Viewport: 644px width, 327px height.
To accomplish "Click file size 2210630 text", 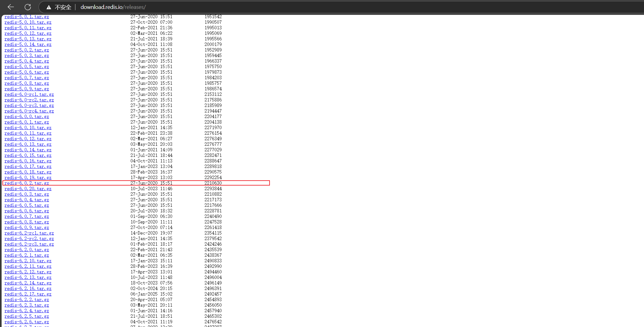I will tap(213, 183).
